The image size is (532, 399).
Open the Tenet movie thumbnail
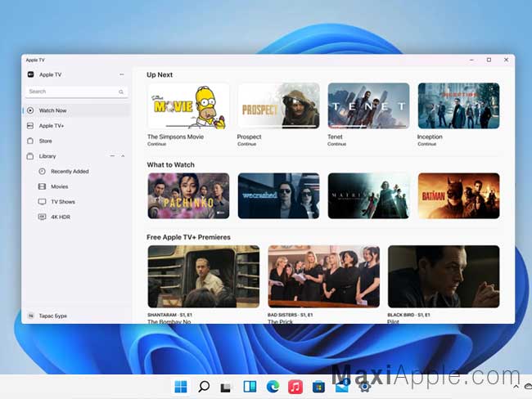368,105
